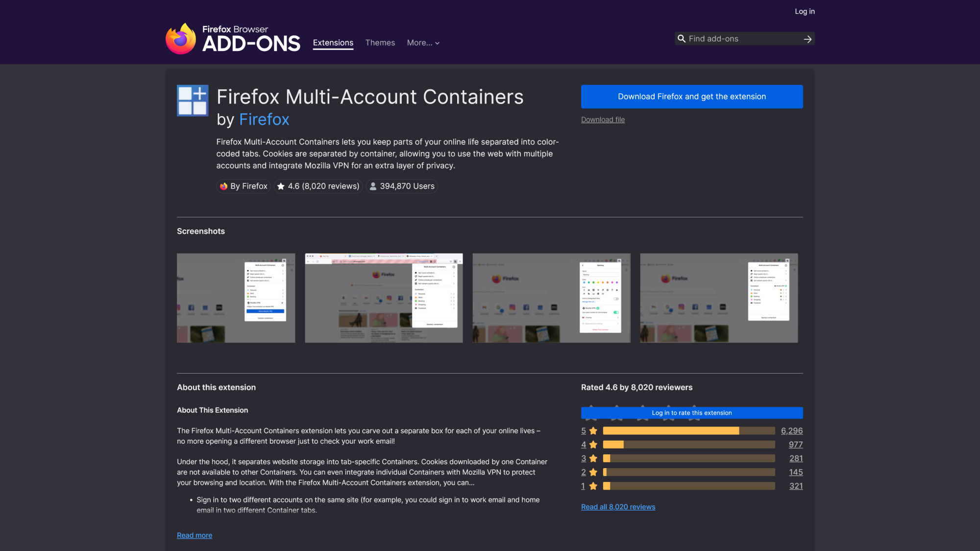The width and height of the screenshot is (980, 551).
Task: Click Download Firefox and get the extension
Action: tap(692, 97)
